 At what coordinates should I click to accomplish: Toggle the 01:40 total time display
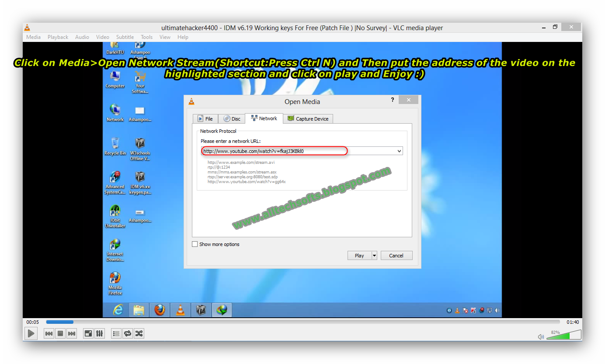tap(573, 322)
